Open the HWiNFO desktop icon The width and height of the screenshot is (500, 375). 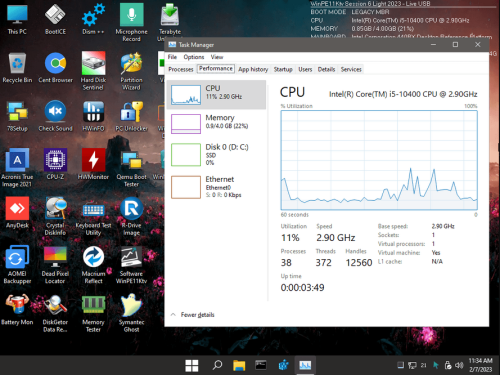pos(93,116)
